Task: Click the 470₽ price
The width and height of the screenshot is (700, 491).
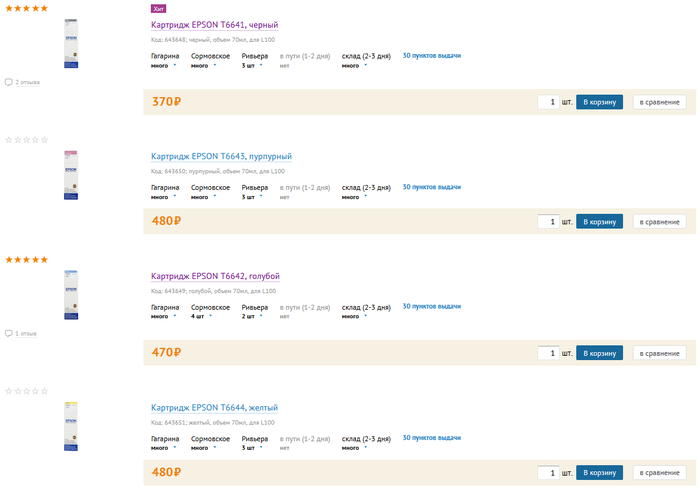Action: [x=166, y=353]
